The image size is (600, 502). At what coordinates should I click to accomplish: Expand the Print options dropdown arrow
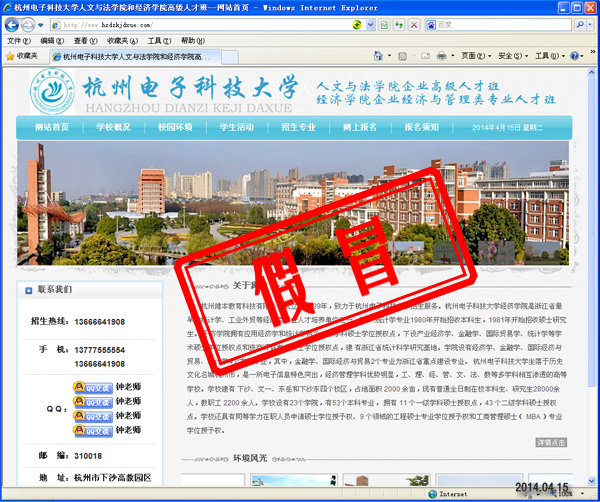pyautogui.click(x=453, y=56)
